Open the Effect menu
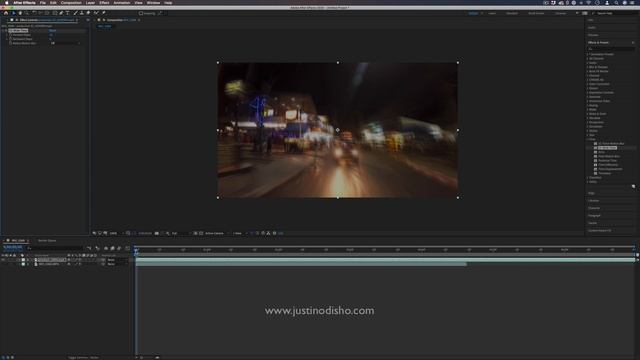This screenshot has width=640, height=360. click(x=104, y=3)
